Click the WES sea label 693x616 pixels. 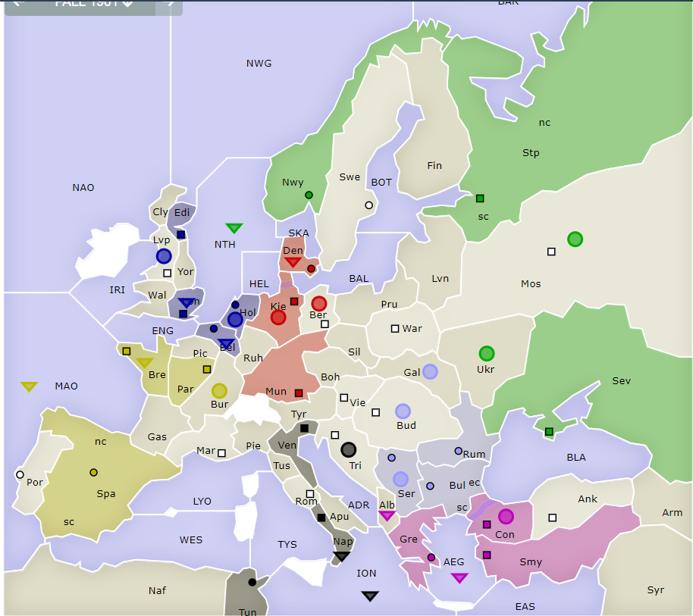click(191, 540)
